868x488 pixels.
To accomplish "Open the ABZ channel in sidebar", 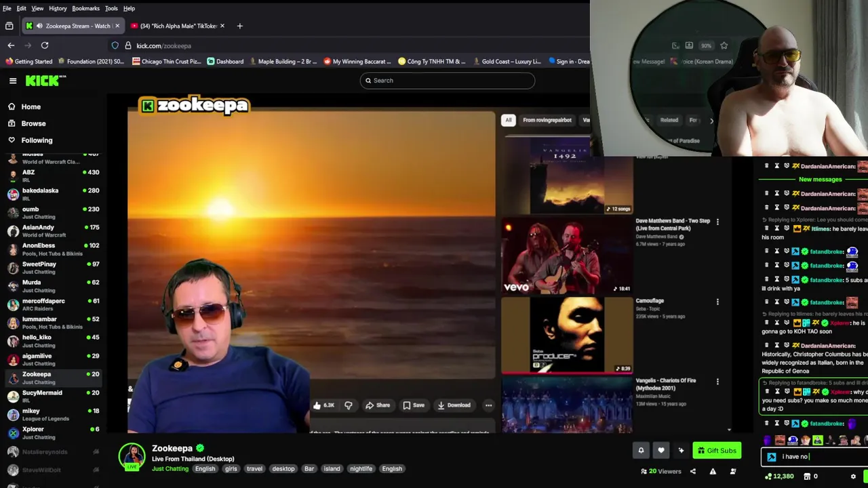I will click(53, 176).
